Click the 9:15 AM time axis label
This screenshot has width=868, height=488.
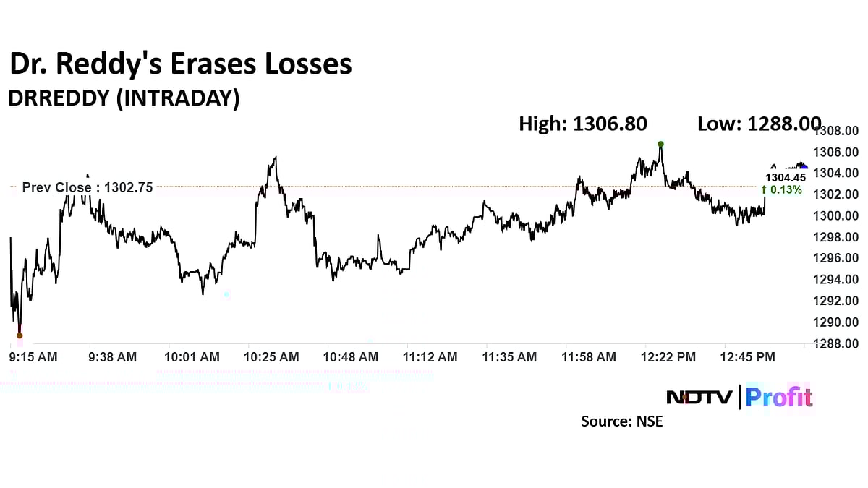[33, 357]
